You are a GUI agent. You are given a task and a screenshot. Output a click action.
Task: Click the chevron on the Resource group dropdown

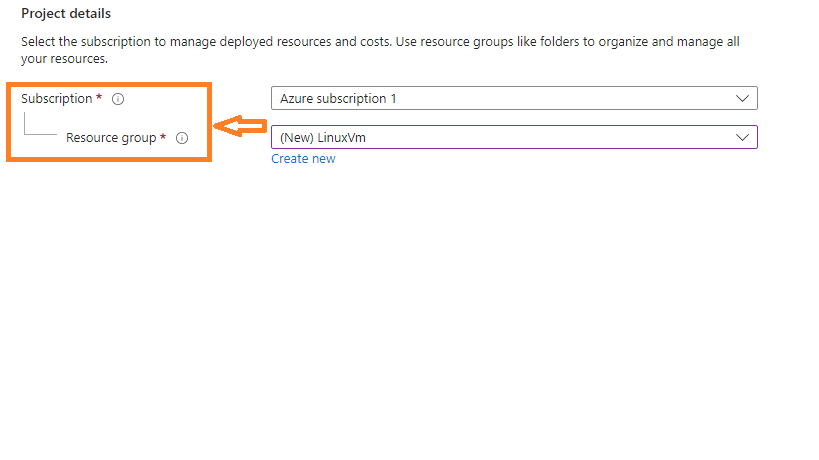[x=742, y=137]
